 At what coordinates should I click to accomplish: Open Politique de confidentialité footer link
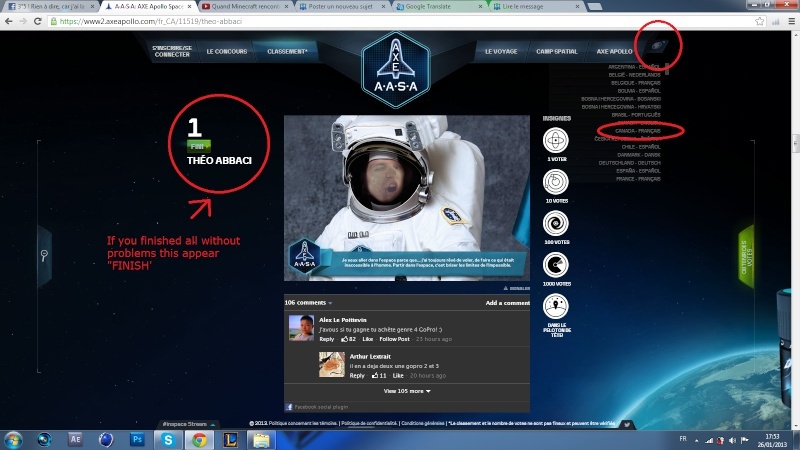pyautogui.click(x=369, y=423)
